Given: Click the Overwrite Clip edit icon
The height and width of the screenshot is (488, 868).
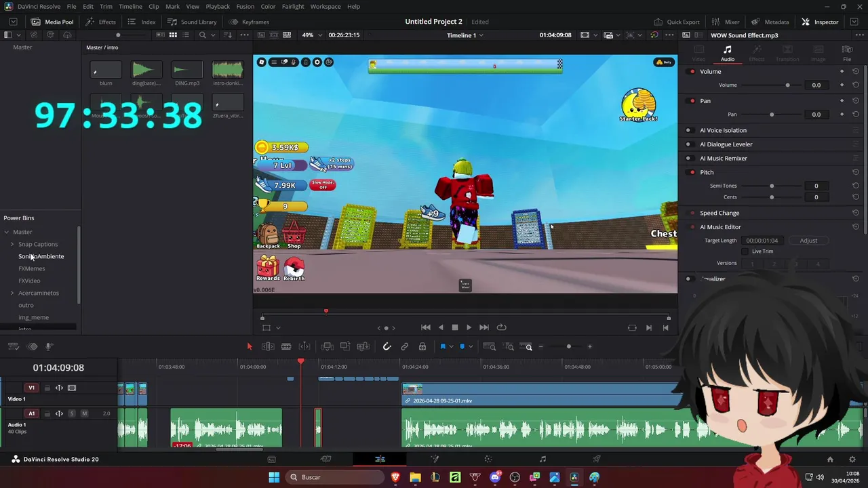Looking at the screenshot, I should pyautogui.click(x=344, y=346).
